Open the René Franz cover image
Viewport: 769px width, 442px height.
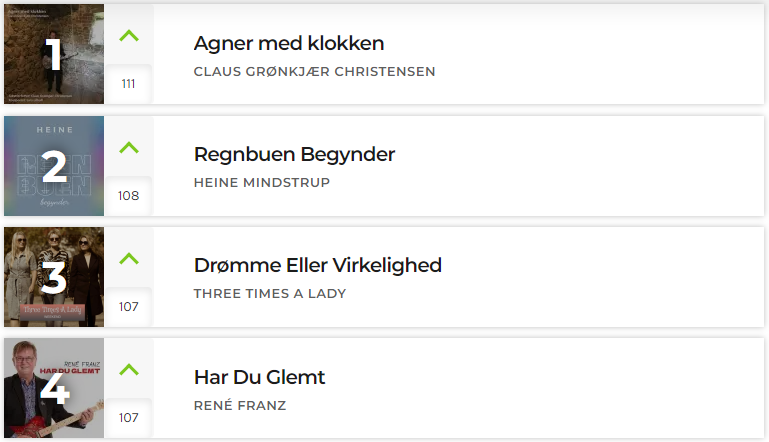[54, 388]
